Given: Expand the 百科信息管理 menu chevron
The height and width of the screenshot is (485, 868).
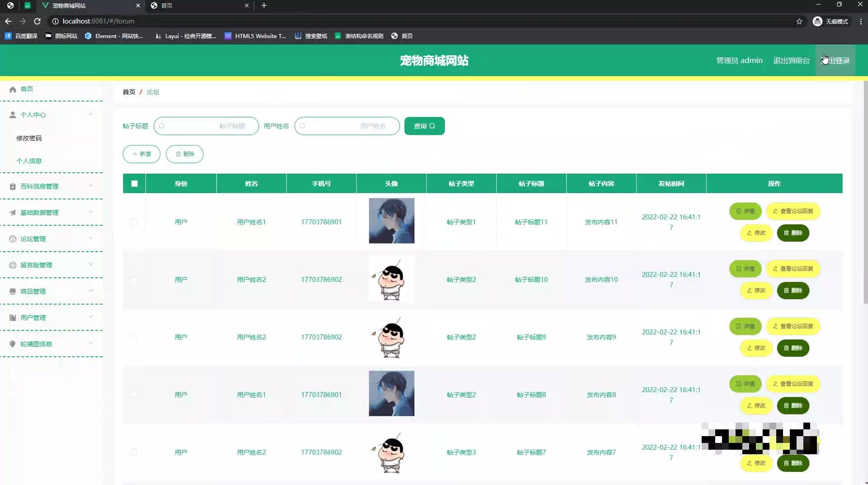Looking at the screenshot, I should 91,186.
